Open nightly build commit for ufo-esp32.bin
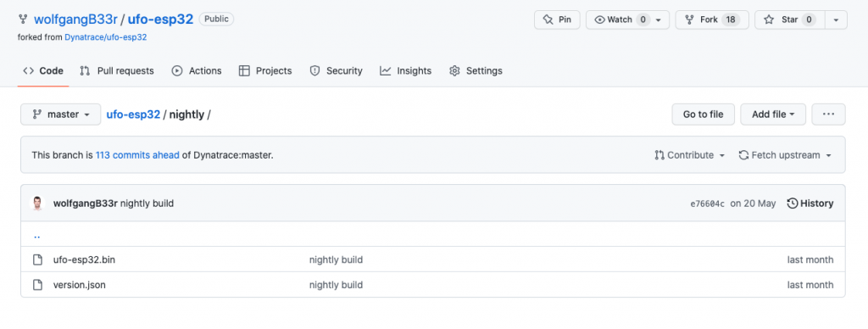 pyautogui.click(x=336, y=259)
